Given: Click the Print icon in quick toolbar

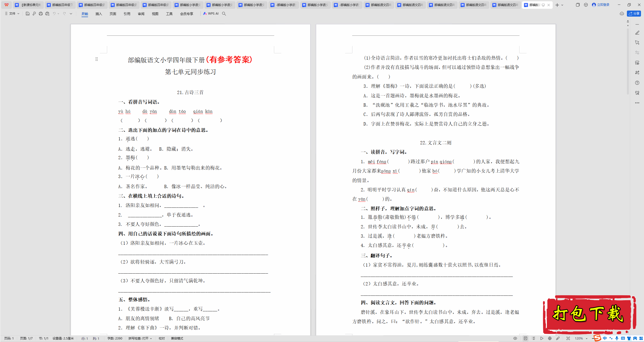Looking at the screenshot, I should (41, 14).
